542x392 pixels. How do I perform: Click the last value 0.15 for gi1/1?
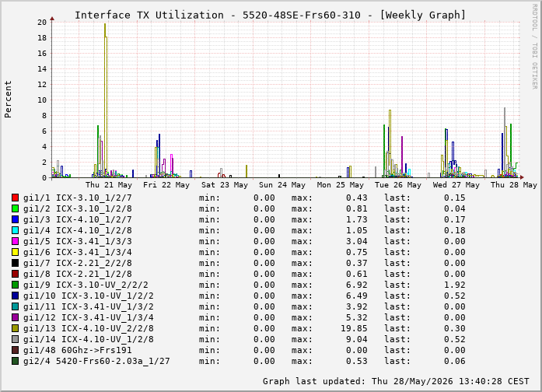point(455,198)
